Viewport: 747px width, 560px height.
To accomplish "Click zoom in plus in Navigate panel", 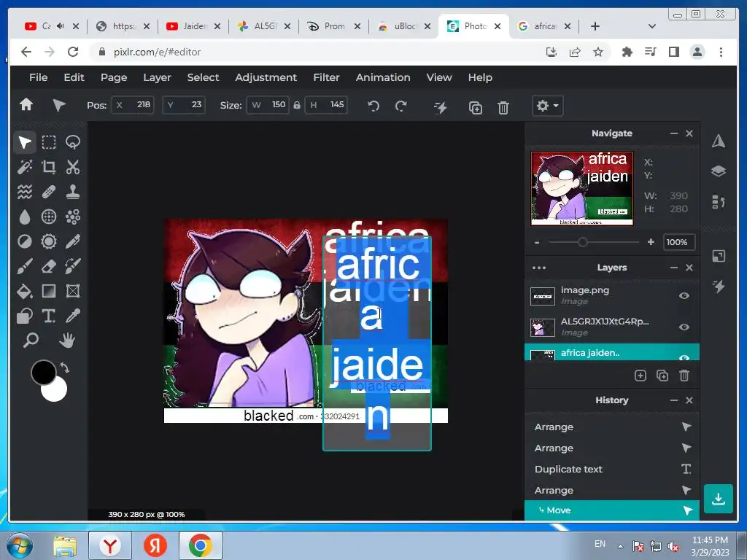I will pyautogui.click(x=651, y=242).
